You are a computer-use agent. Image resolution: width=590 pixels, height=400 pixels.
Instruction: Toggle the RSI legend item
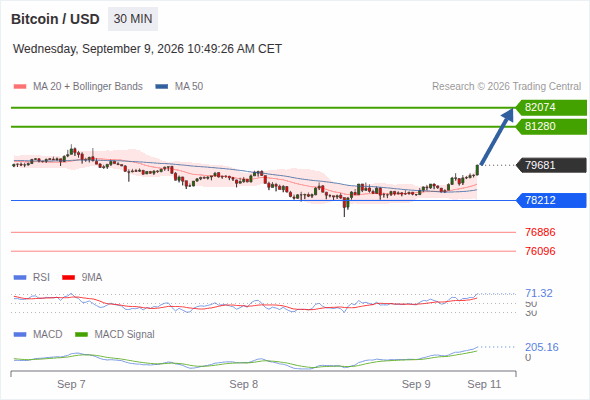click(32, 277)
